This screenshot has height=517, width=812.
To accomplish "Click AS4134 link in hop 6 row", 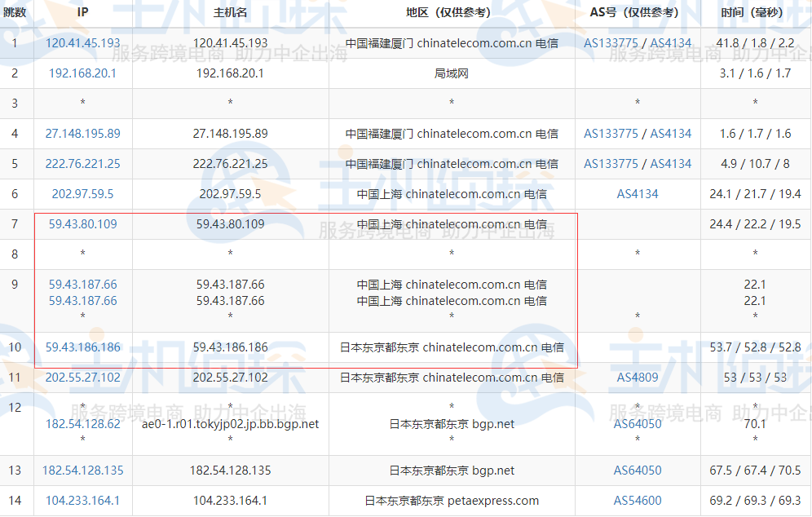I will (638, 194).
